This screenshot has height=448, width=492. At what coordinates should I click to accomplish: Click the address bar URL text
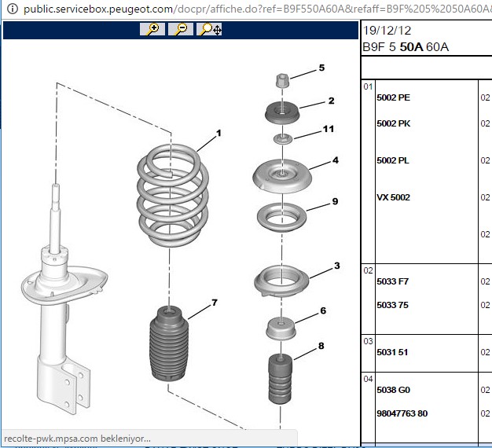tap(257, 9)
